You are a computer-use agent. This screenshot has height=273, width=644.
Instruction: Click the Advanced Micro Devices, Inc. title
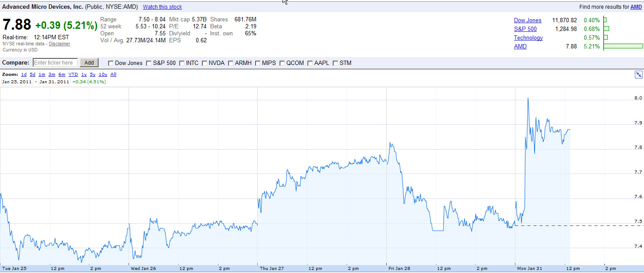click(43, 7)
